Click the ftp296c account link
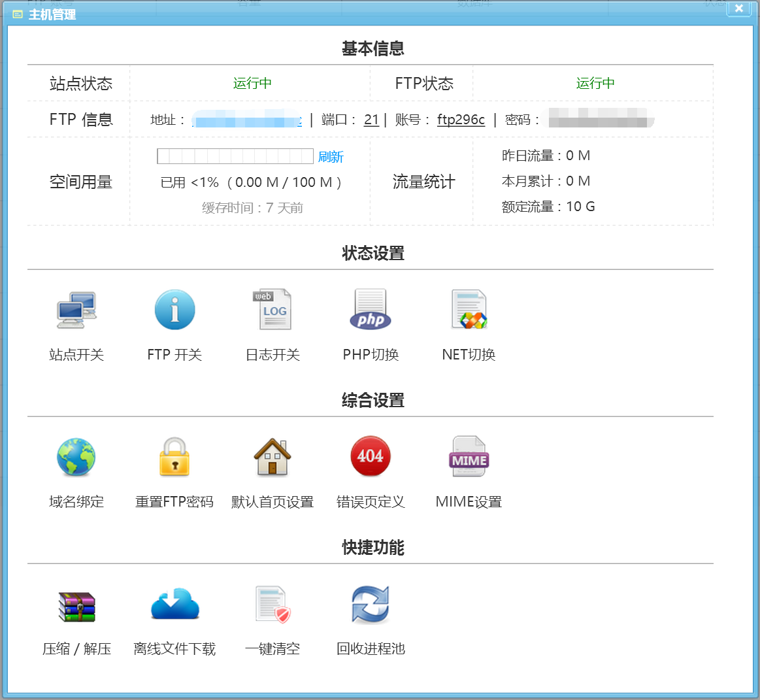This screenshot has height=700, width=760. (x=461, y=121)
